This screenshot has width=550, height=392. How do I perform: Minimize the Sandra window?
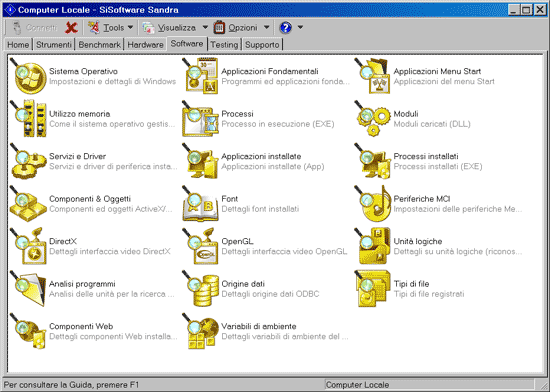[514, 10]
